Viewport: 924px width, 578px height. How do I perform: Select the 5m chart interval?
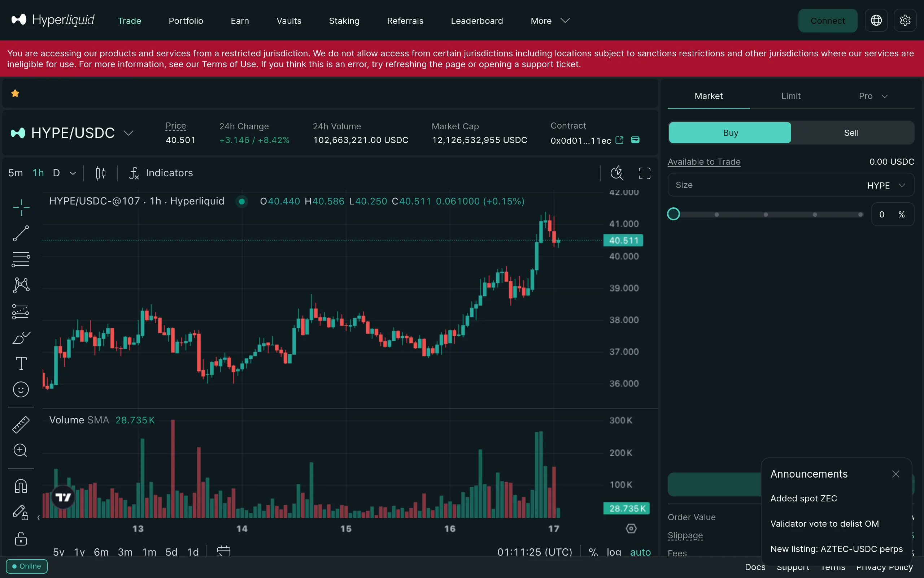[16, 173]
